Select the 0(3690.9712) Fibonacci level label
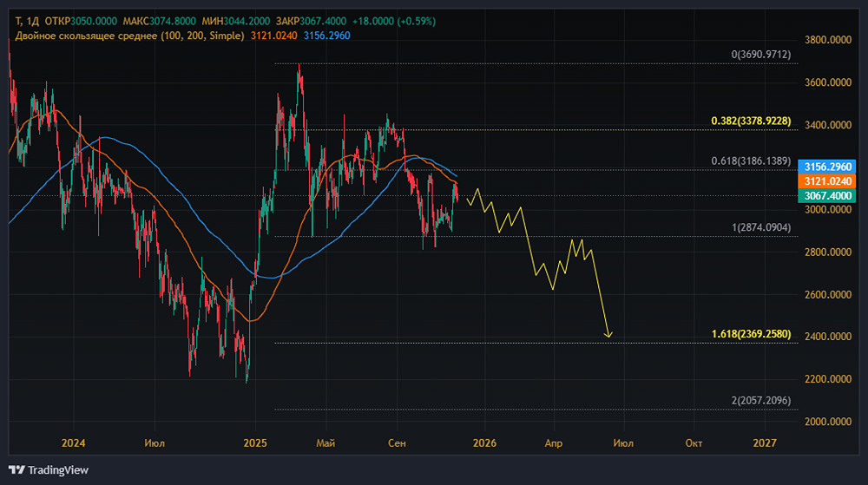This screenshot has width=868, height=485. pyautogui.click(x=760, y=55)
